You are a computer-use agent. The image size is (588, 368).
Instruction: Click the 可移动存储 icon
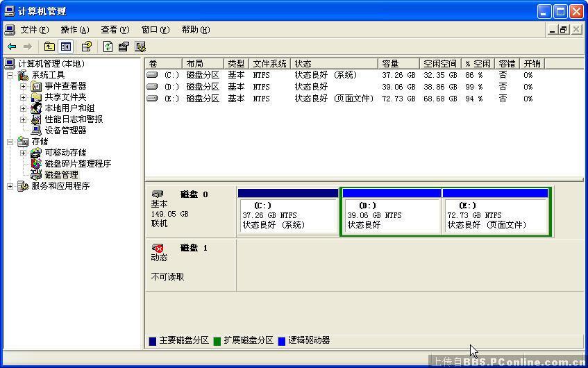tap(36, 153)
